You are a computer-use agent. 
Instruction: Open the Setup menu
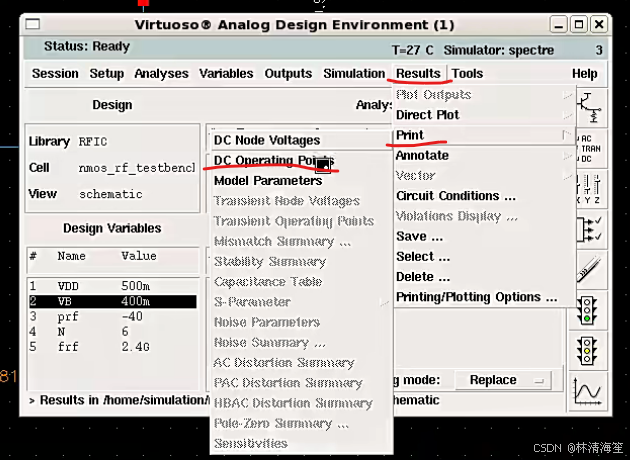[x=106, y=74]
